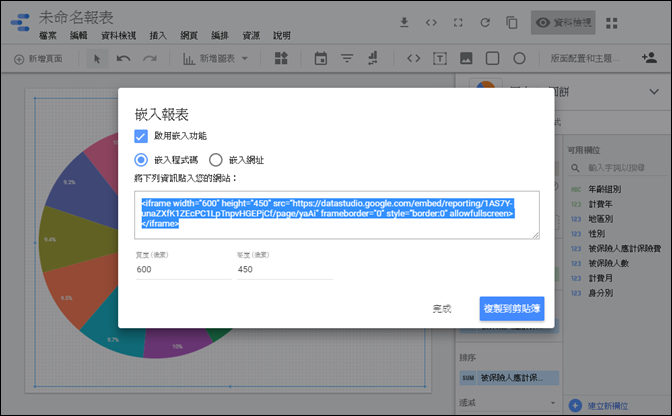Click the share add-person icon
672x416 pixels.
pyautogui.click(x=649, y=58)
